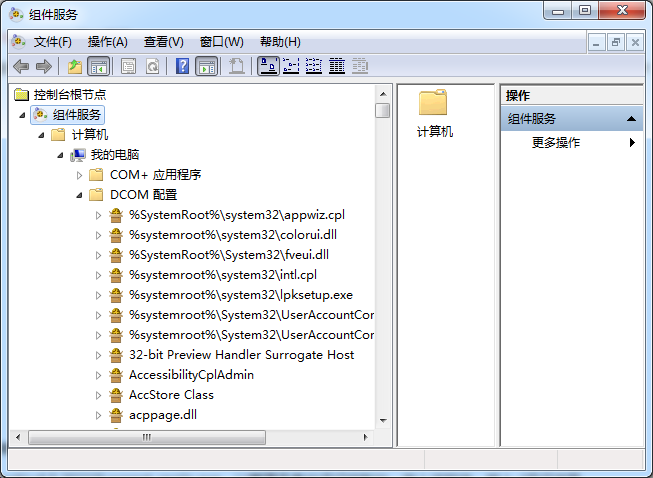Click the 计算机 folder icon in tree
653x478 pixels.
tap(58, 134)
